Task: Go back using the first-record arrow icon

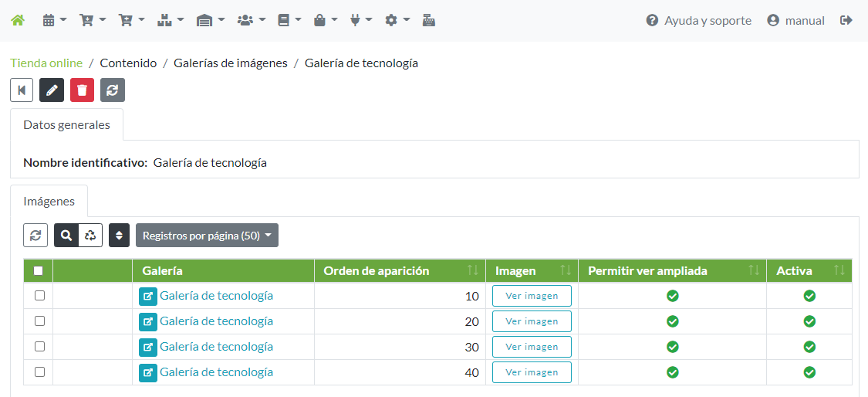Action: pyautogui.click(x=22, y=90)
